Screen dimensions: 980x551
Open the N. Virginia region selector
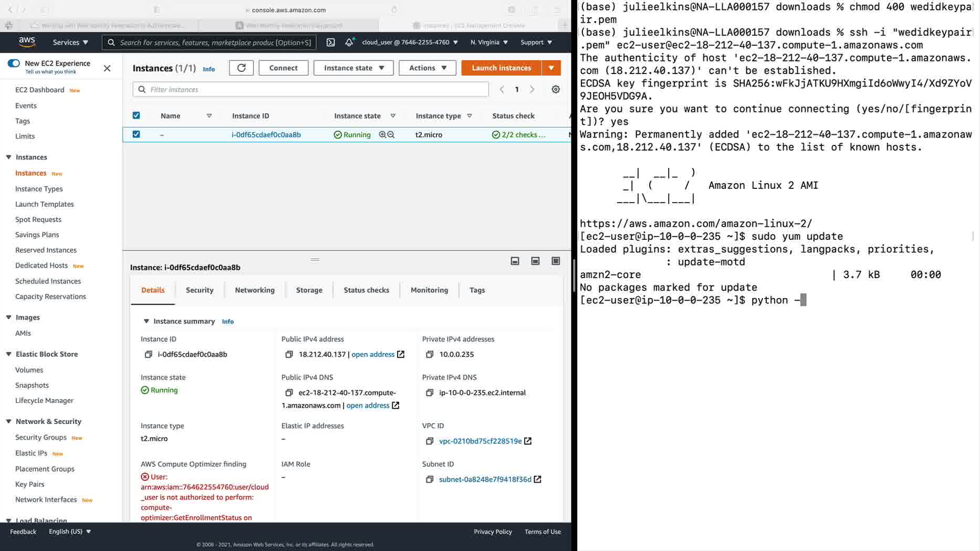click(489, 43)
